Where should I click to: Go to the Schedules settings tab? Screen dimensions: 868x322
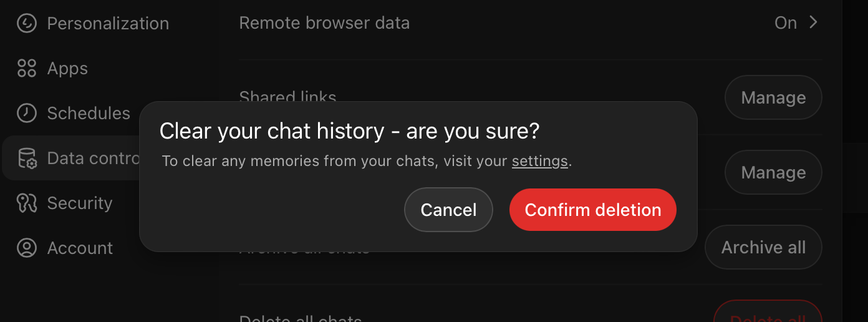tap(89, 114)
